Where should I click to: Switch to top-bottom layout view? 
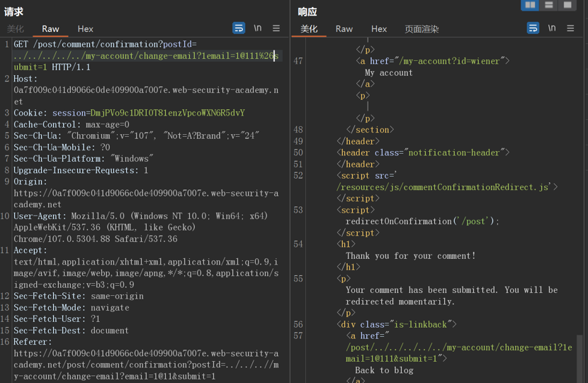pyautogui.click(x=548, y=5)
